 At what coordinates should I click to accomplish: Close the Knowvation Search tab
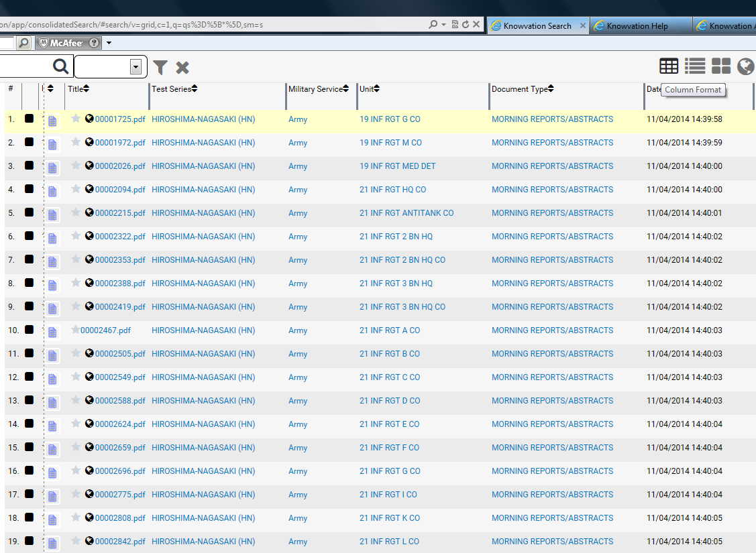click(x=582, y=25)
